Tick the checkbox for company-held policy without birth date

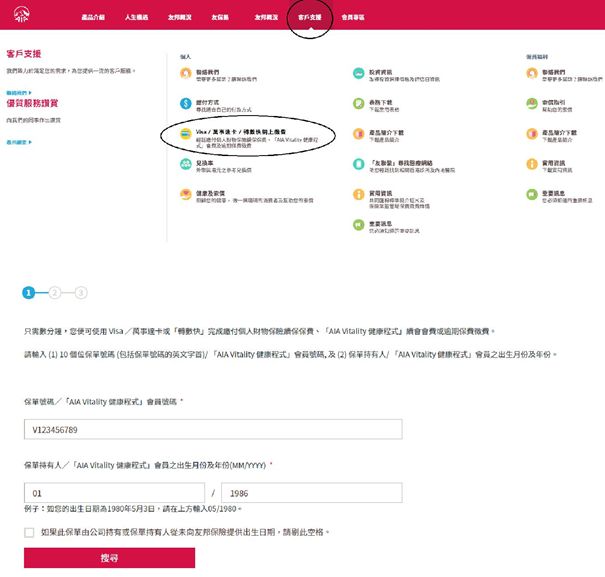29,533
